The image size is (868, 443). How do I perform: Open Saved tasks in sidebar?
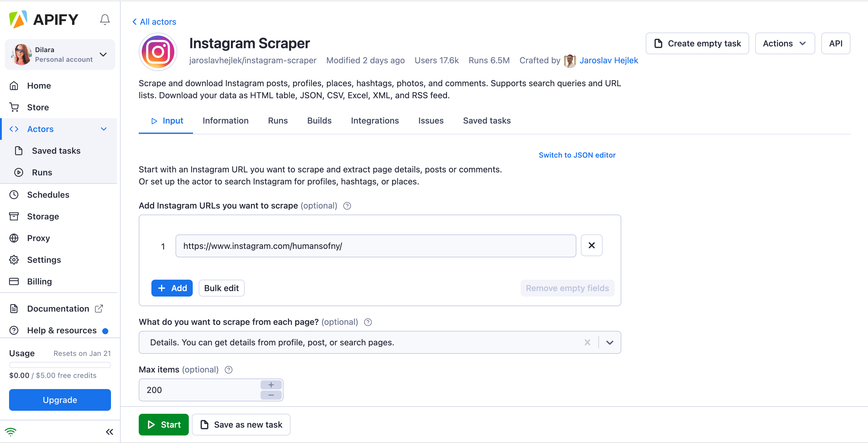56,150
